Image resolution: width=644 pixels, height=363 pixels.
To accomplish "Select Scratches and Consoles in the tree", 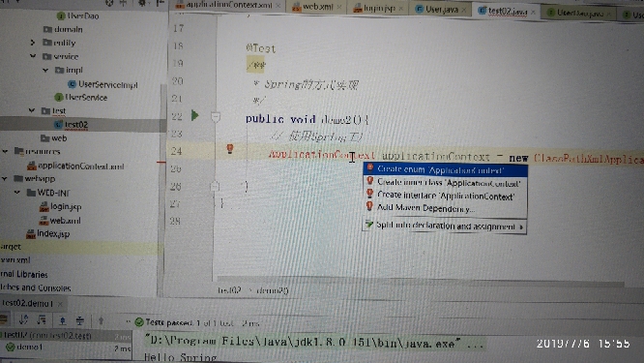I will [x=36, y=287].
